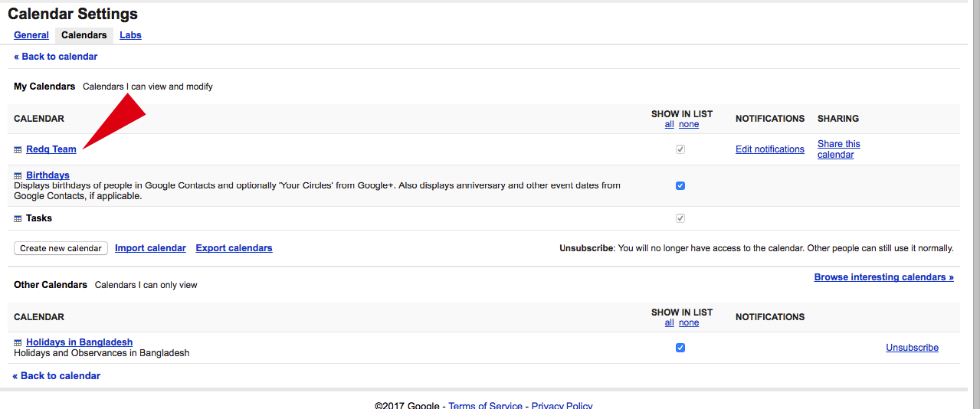Click Export calendars link

tap(234, 248)
